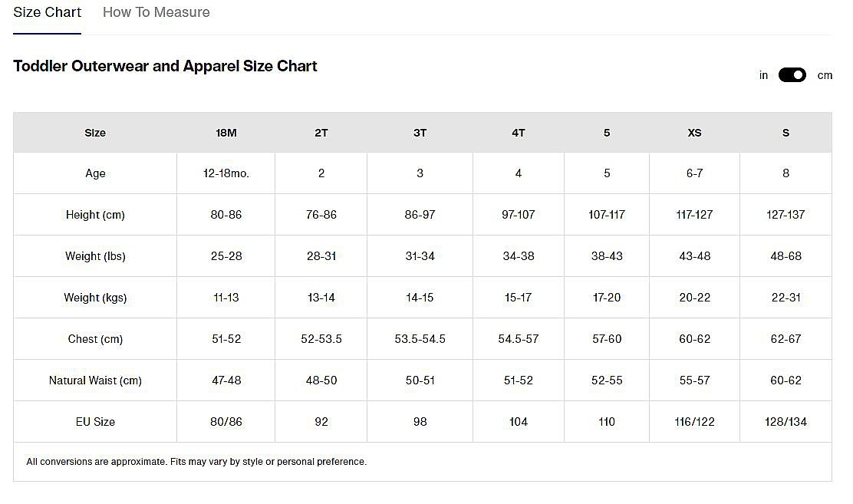
Task: Select the XS size column header
Action: pyautogui.click(x=694, y=133)
